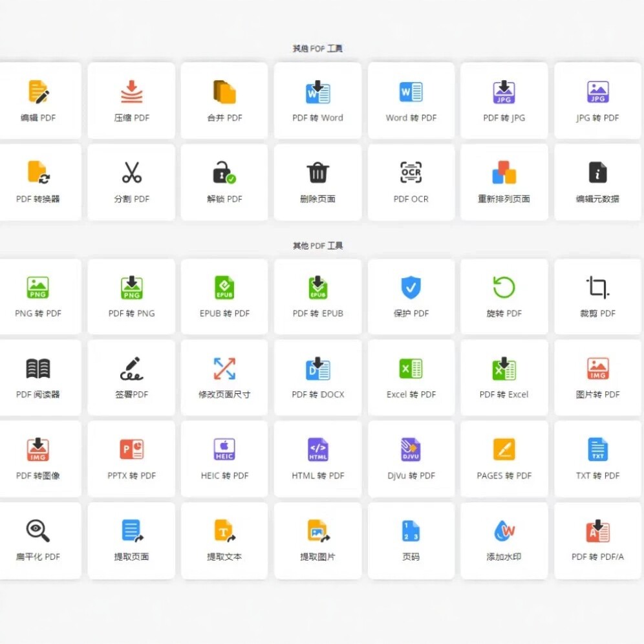打开 添加水印 工具

click(504, 541)
